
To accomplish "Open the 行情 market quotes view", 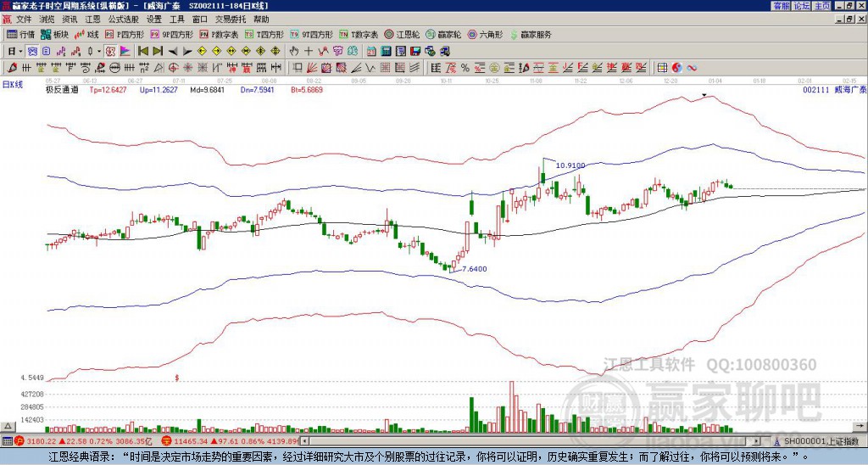I will (x=20, y=35).
